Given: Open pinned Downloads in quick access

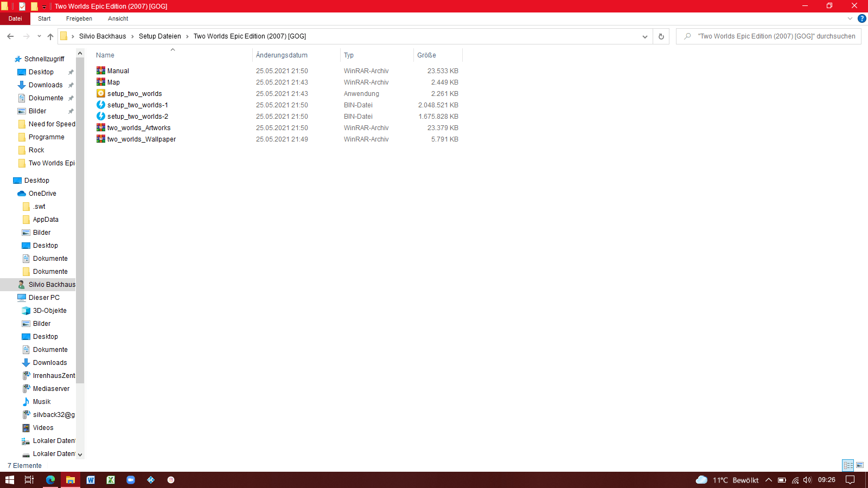Looking at the screenshot, I should [46, 85].
